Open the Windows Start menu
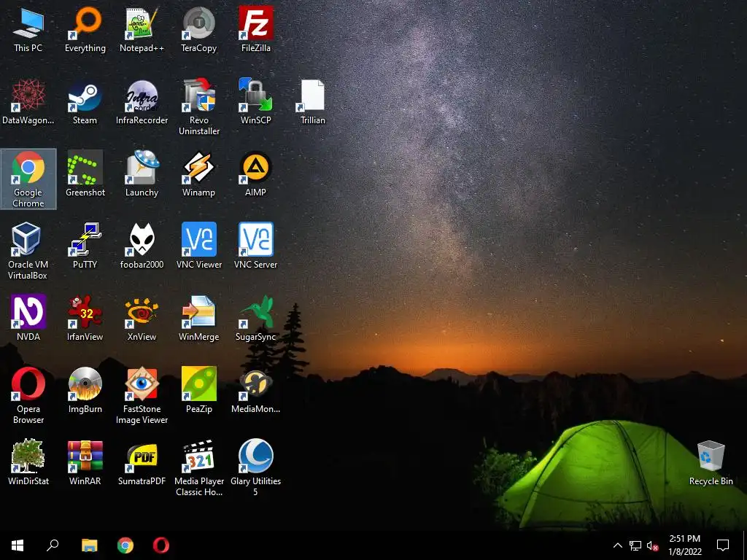 tap(18, 545)
